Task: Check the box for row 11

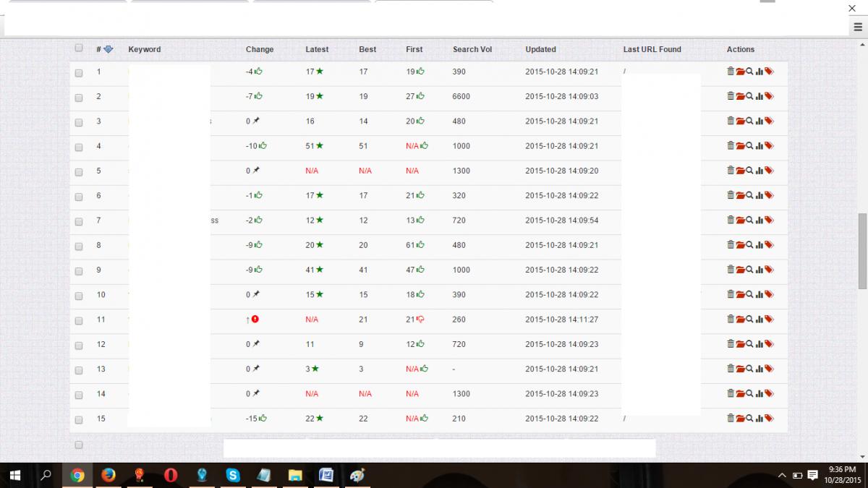Action: tap(79, 320)
